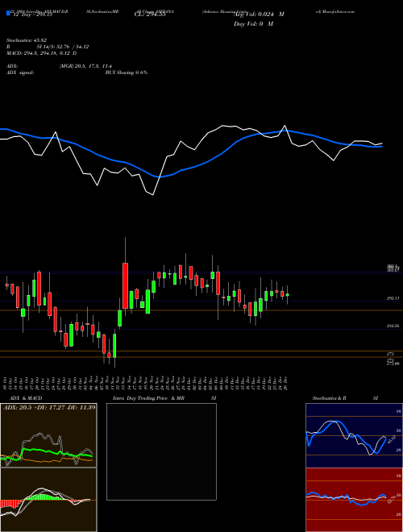Click the 'CL: 294.55' closing price text
Screen dimensions: 403x532
click(x=150, y=15)
